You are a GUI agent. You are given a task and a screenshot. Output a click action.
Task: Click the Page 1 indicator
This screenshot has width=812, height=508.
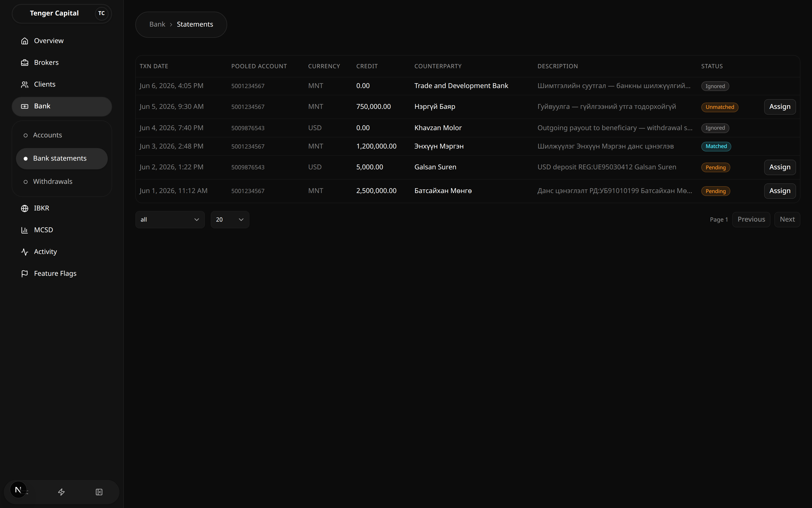pyautogui.click(x=719, y=220)
